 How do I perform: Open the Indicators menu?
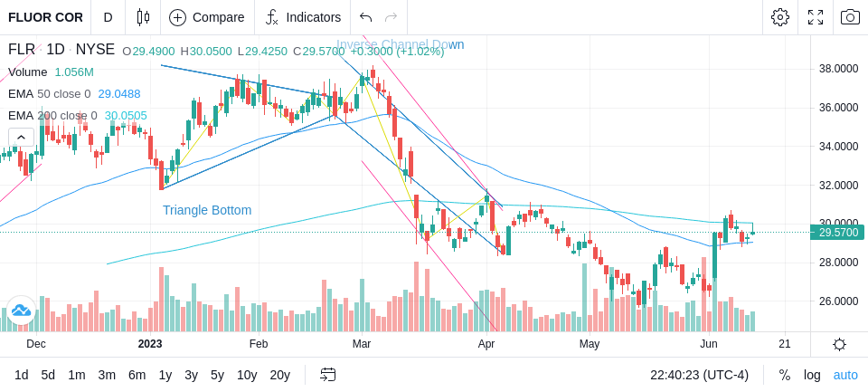303,17
